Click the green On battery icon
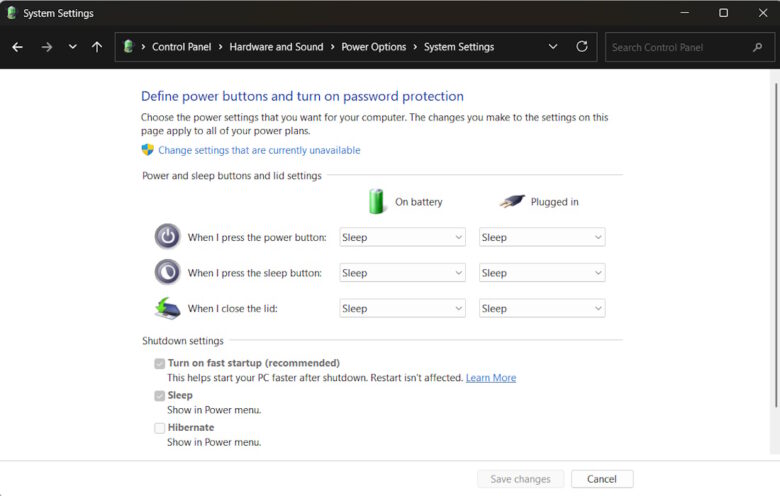This screenshot has height=496, width=780. 377,201
